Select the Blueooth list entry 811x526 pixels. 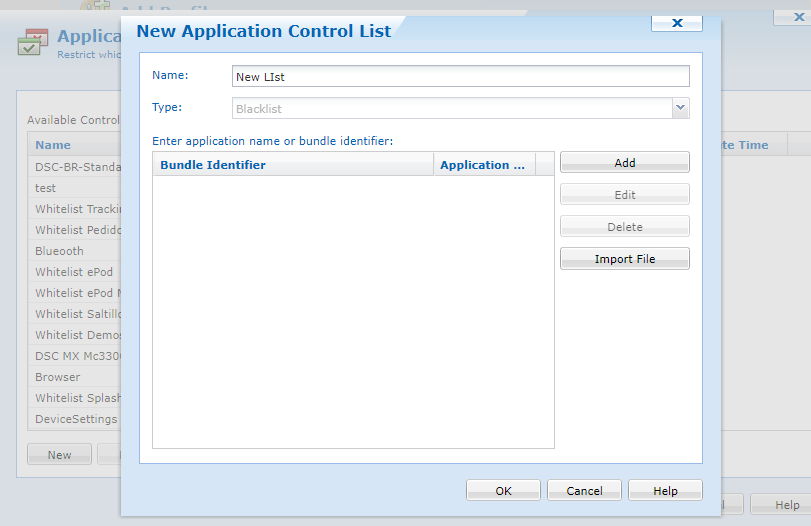(x=60, y=251)
